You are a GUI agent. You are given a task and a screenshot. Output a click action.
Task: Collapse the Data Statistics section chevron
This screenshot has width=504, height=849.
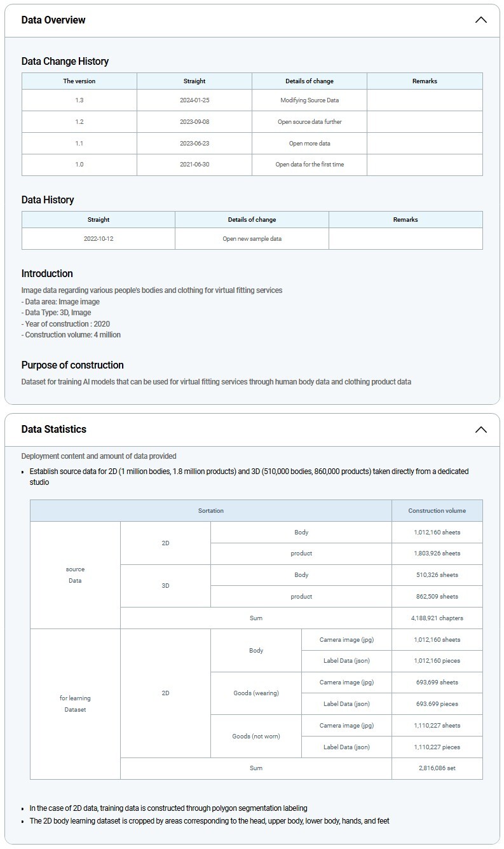(480, 430)
